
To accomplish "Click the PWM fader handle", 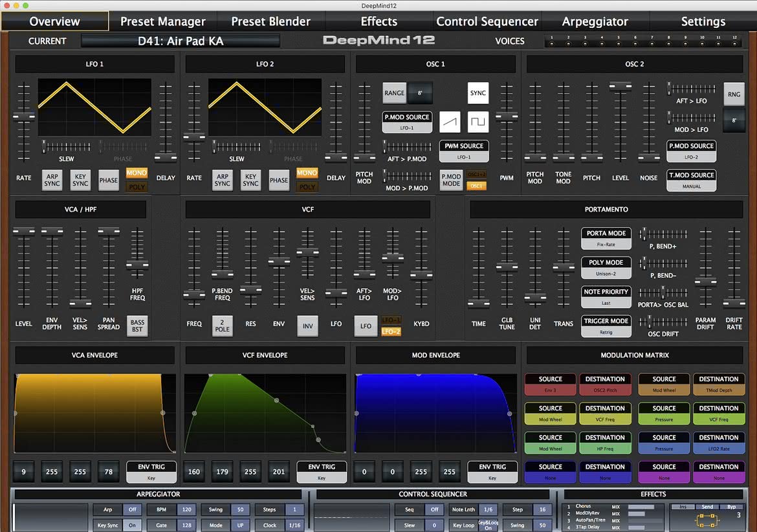I will tap(507, 116).
